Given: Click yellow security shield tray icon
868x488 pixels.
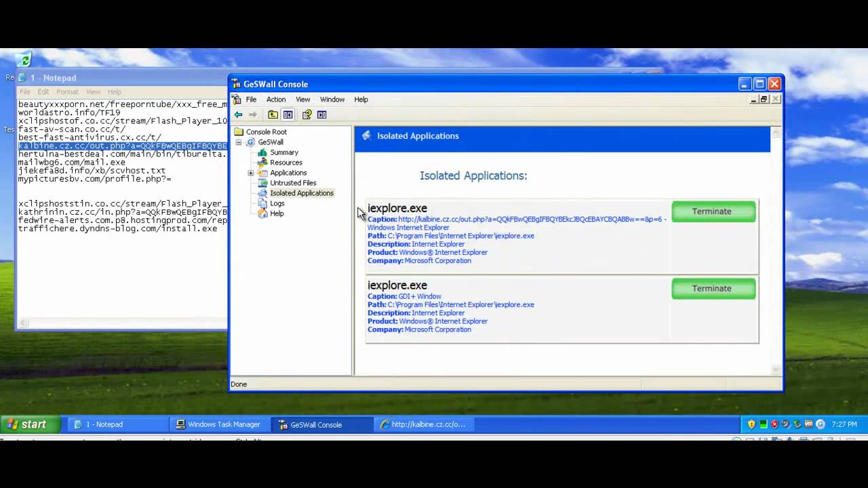Looking at the screenshot, I should pyautogui.click(x=751, y=424).
